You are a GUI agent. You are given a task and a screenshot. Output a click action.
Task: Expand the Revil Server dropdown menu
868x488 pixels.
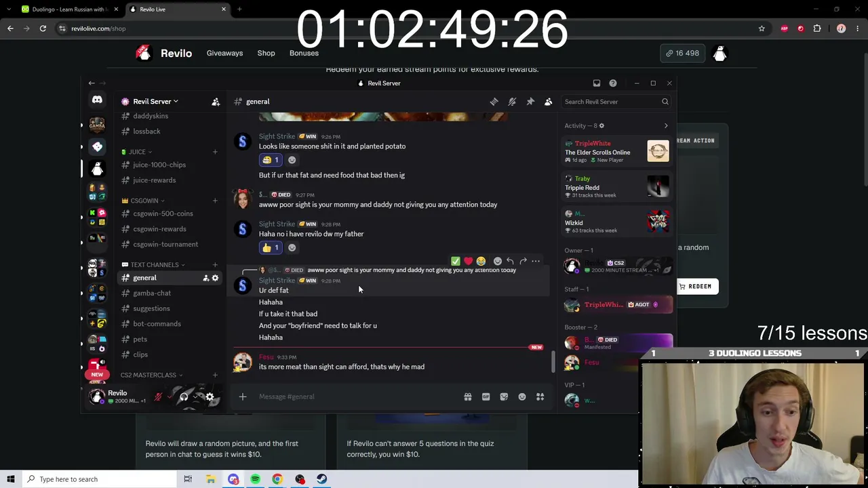tap(155, 102)
